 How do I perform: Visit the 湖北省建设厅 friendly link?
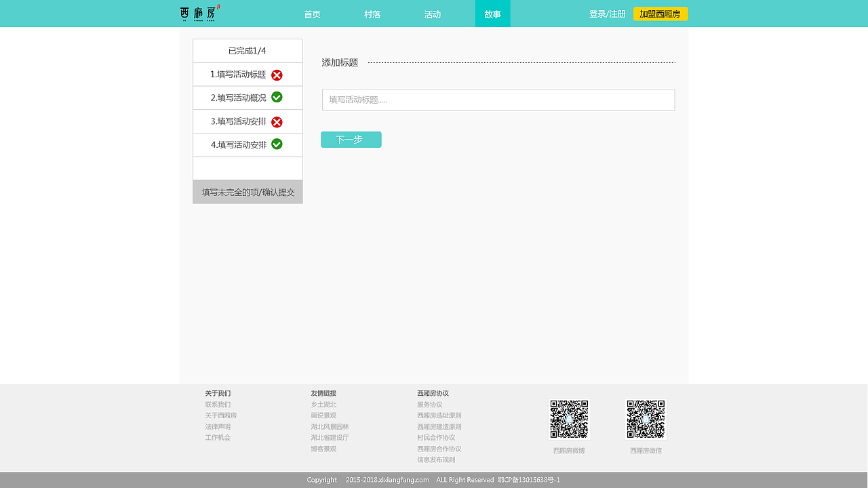click(330, 438)
